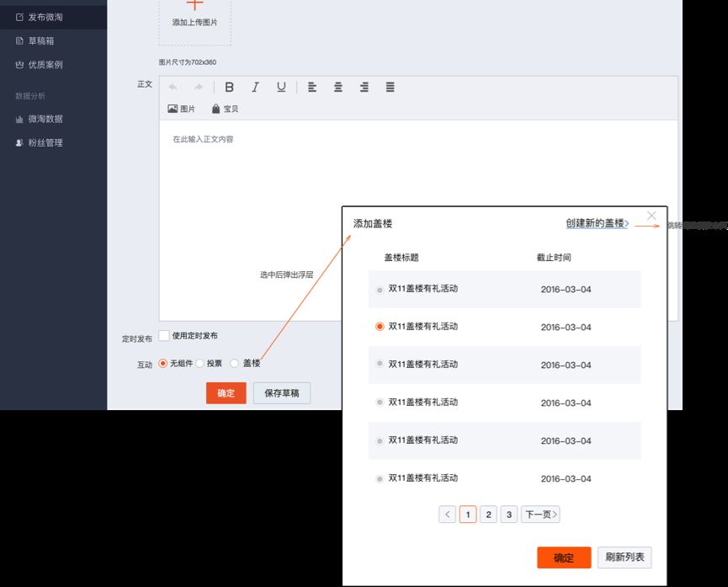
Task: Click the selected orange radio in the 盖楼 list
Action: (380, 327)
